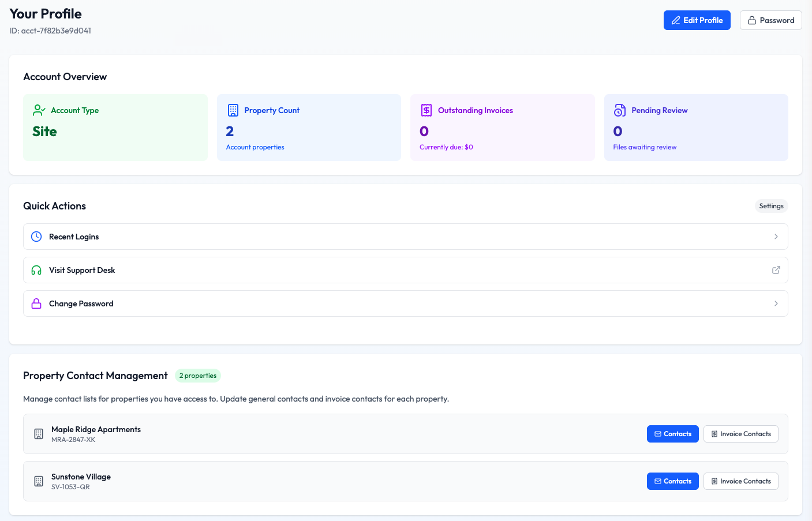Open Settings in Quick Actions
812x521 pixels.
pyautogui.click(x=771, y=206)
